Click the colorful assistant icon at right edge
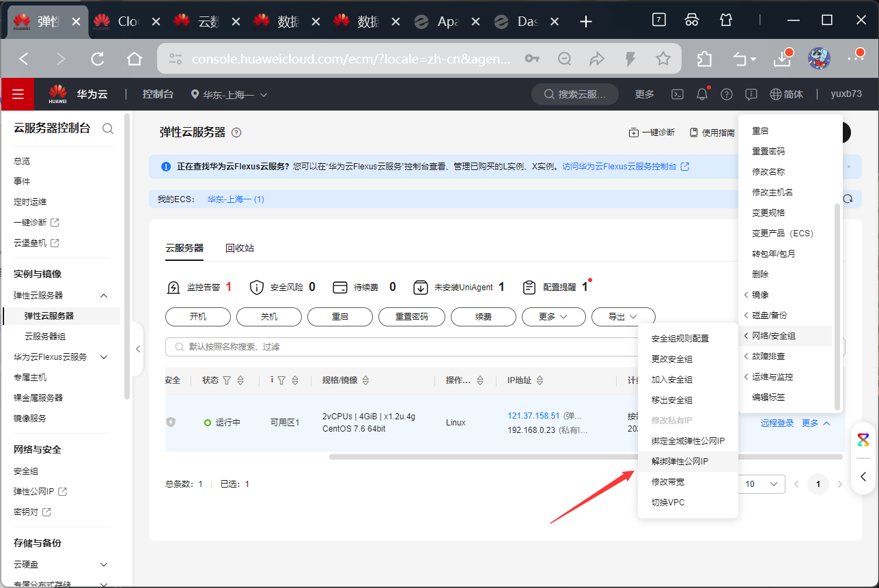The image size is (879, 588). (863, 440)
